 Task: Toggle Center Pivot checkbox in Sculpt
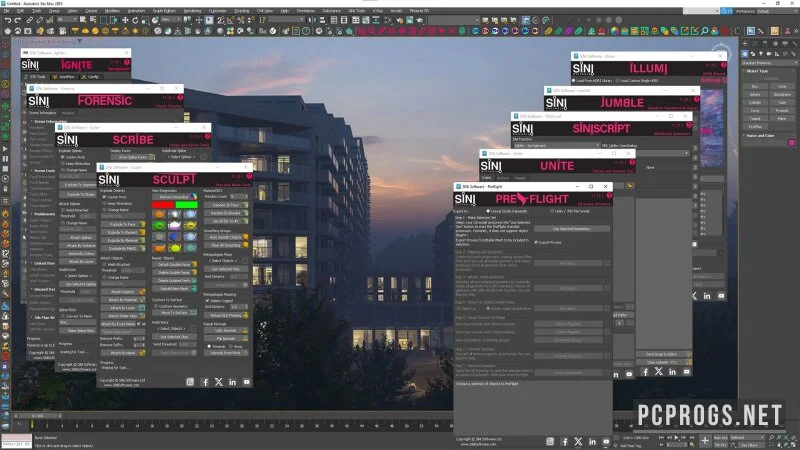(105, 197)
